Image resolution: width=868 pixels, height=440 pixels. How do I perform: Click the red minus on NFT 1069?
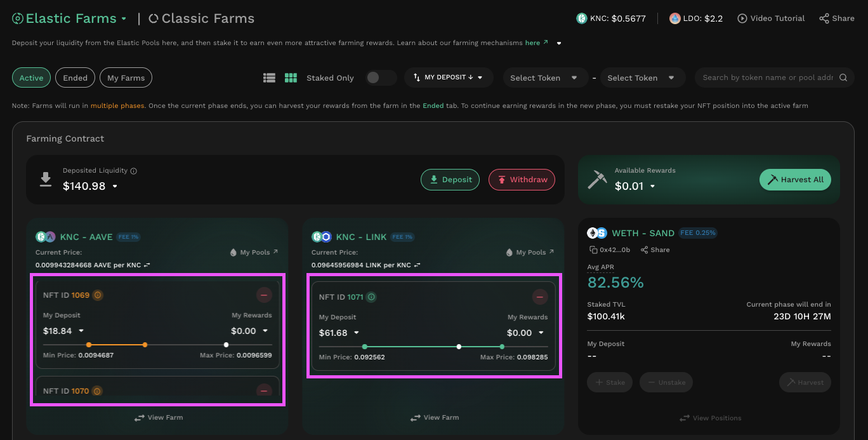264,295
